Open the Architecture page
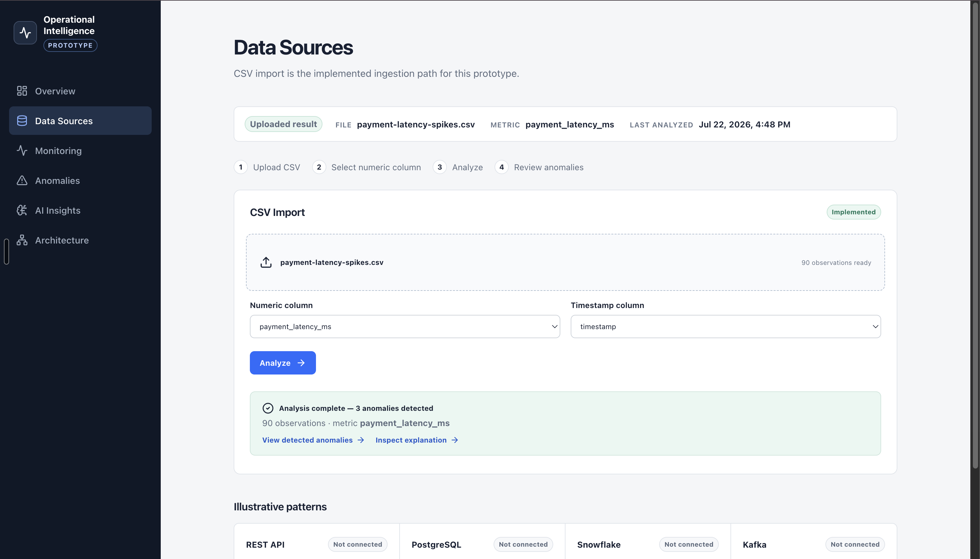 pyautogui.click(x=80, y=240)
